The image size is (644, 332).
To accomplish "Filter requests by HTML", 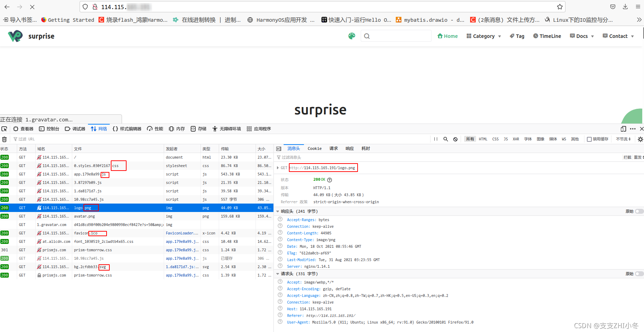I will pos(483,139).
